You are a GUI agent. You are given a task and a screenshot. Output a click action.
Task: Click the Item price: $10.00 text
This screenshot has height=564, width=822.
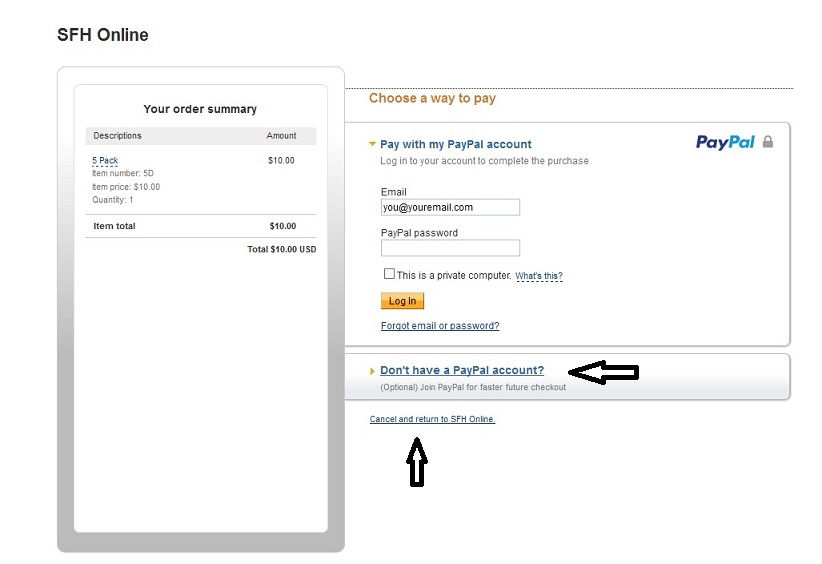tap(126, 187)
